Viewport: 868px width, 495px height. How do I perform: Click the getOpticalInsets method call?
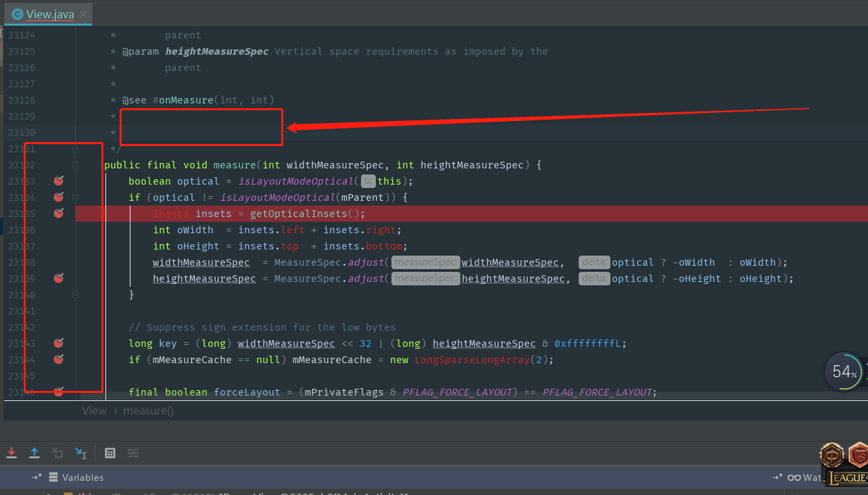coord(299,214)
